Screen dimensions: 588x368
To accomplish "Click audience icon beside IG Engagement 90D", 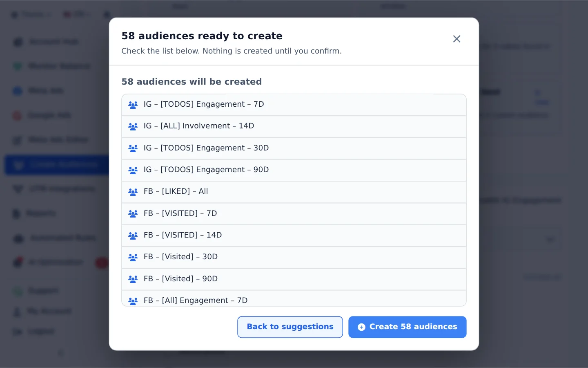I will [133, 170].
